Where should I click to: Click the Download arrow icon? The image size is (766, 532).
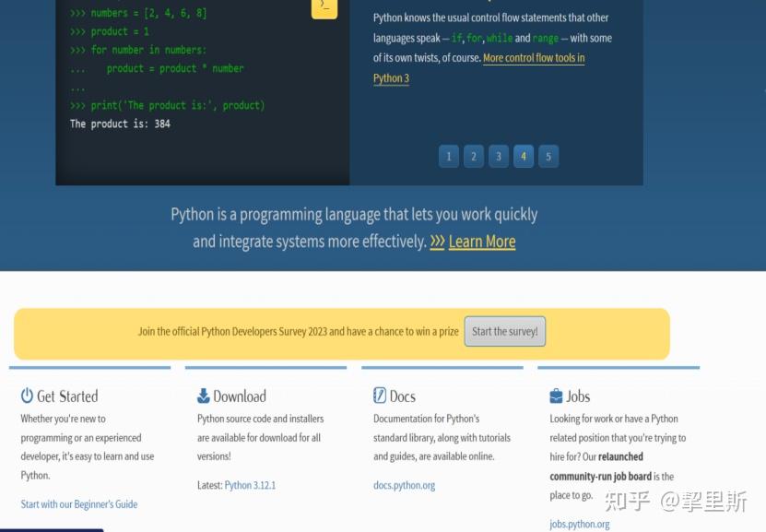(x=201, y=396)
